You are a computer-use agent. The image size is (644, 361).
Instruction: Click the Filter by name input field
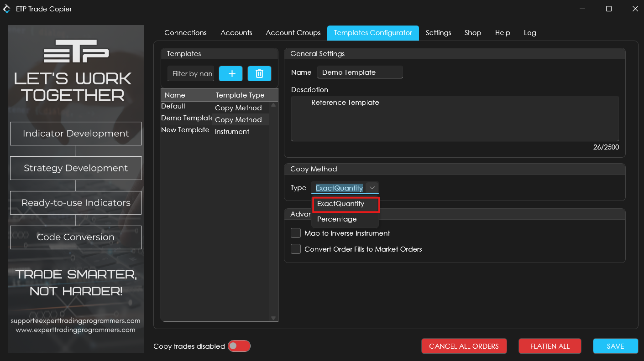coord(191,73)
